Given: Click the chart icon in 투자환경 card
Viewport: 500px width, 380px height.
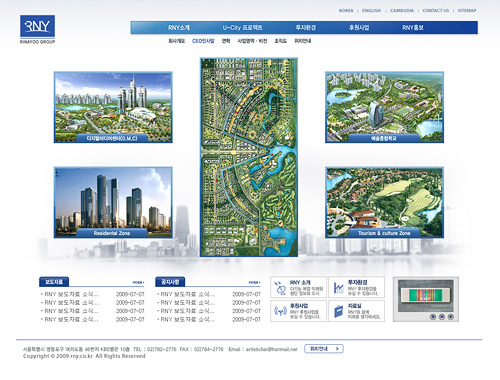Looking at the screenshot, I should [x=339, y=288].
